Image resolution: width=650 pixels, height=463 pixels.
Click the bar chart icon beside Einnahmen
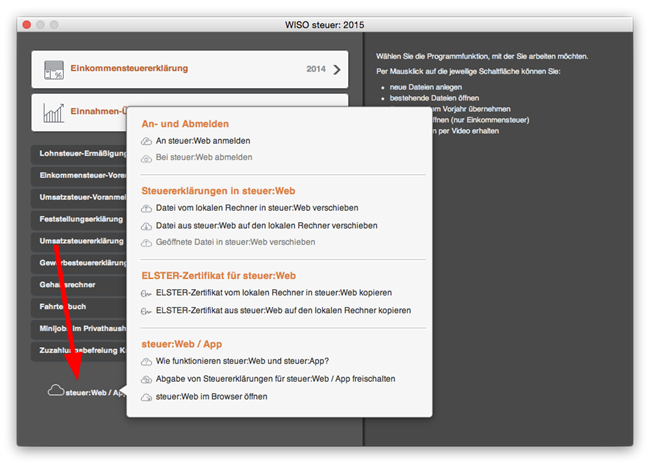54,113
